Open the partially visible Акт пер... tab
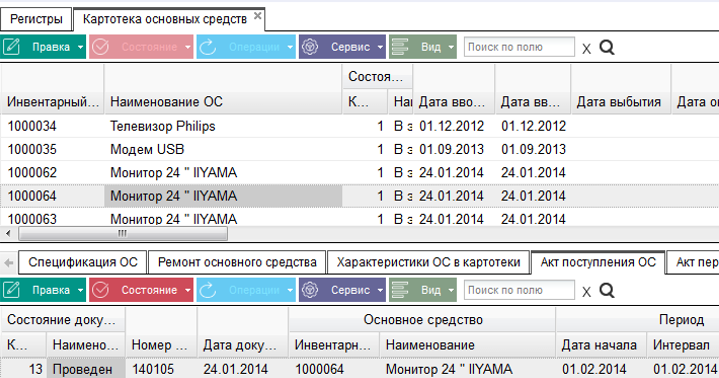Screen dimensions: 719x378 693,262
